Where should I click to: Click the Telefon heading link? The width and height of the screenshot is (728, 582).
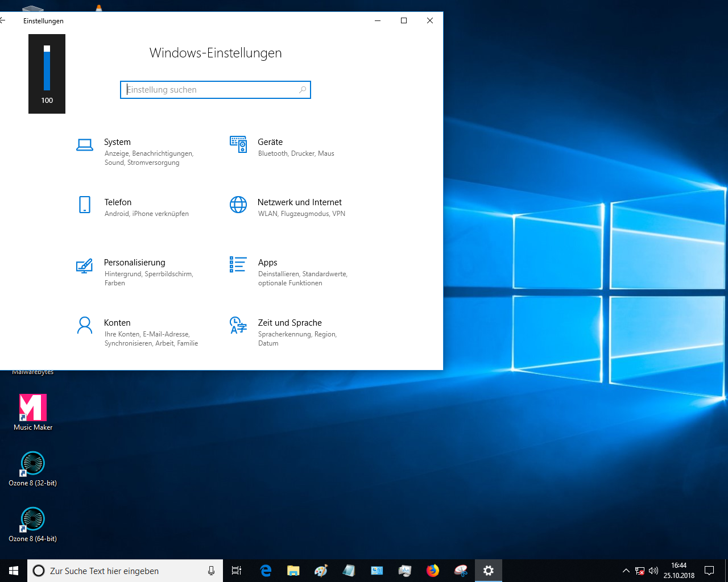click(x=118, y=202)
